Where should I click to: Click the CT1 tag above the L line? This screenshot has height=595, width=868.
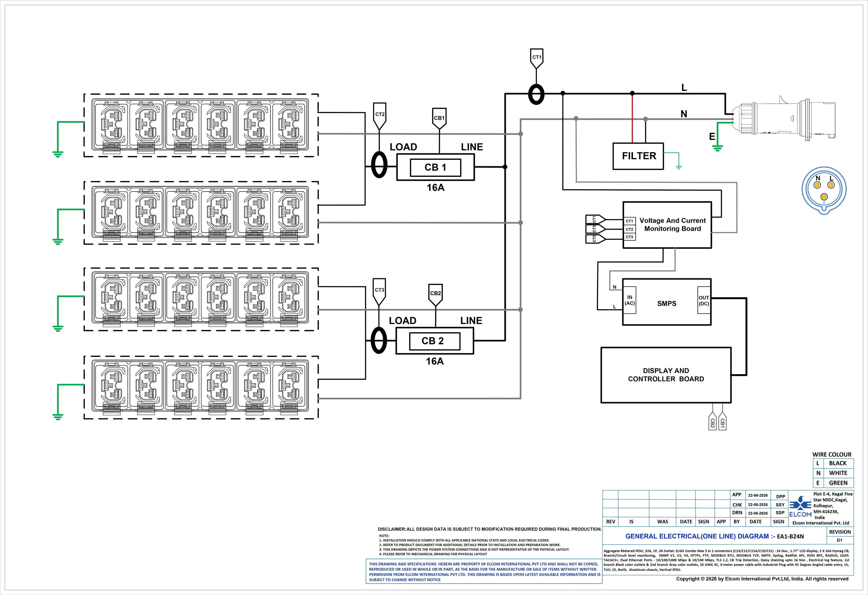(536, 58)
